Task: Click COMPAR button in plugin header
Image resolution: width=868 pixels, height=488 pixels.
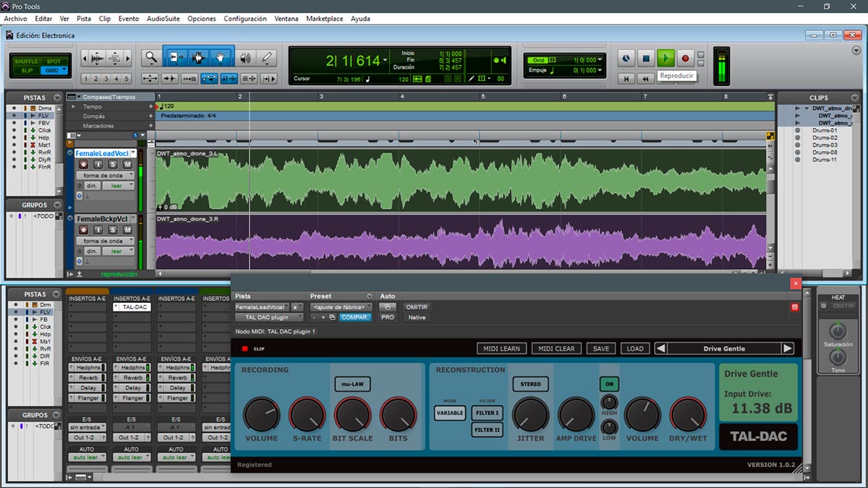Action: pos(355,317)
